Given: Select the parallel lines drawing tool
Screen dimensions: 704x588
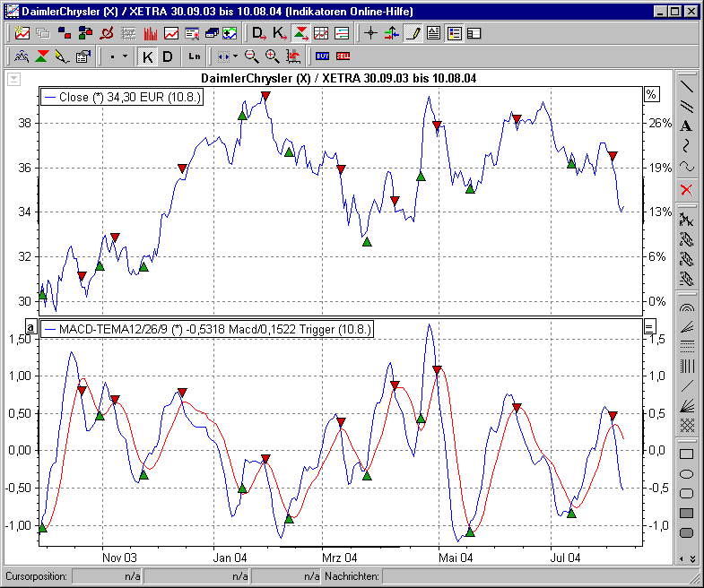Looking at the screenshot, I should (x=687, y=107).
